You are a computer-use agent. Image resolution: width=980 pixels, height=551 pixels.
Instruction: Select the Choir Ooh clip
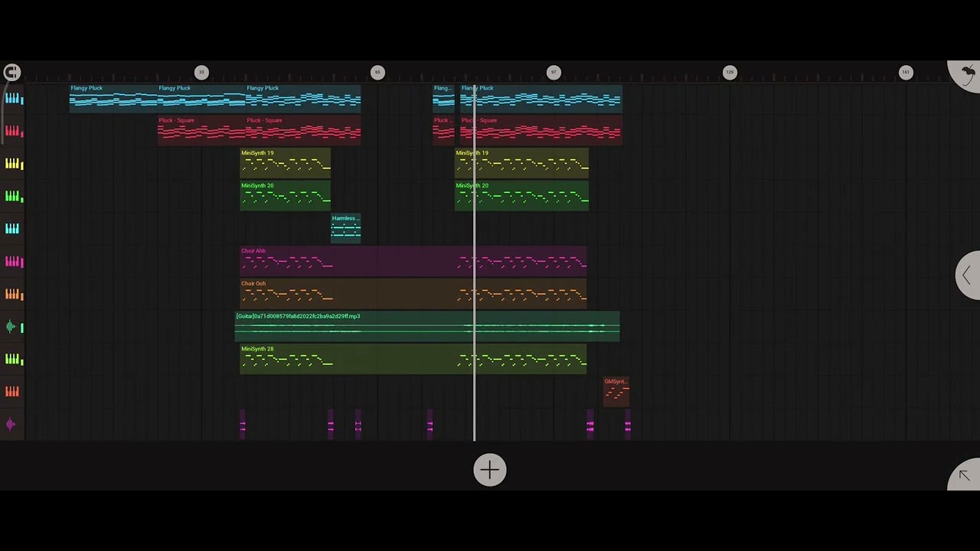[413, 295]
